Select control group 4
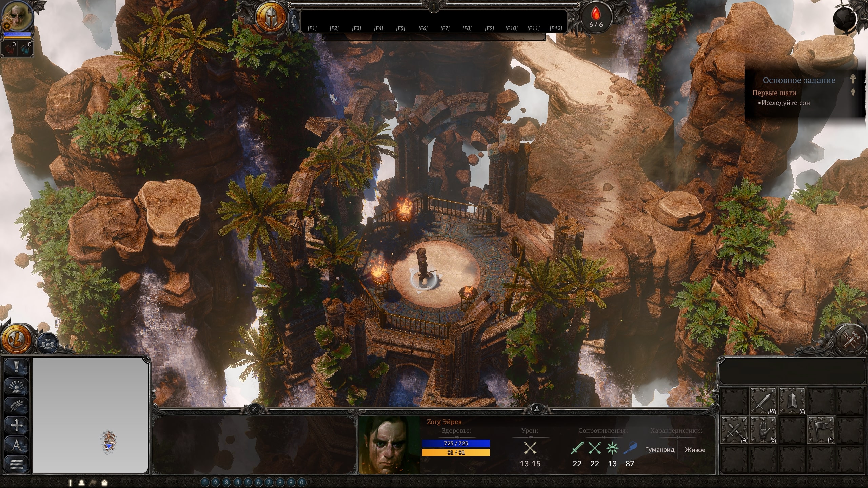 pos(237,482)
